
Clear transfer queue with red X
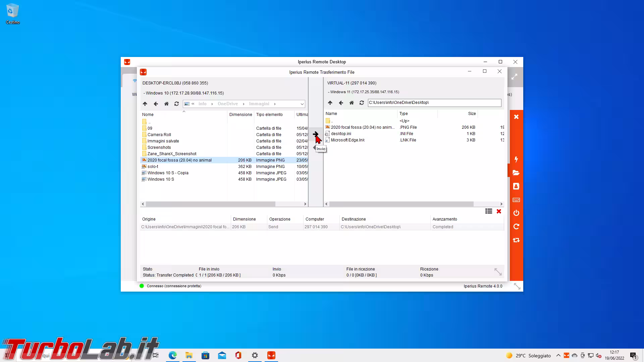click(x=499, y=211)
